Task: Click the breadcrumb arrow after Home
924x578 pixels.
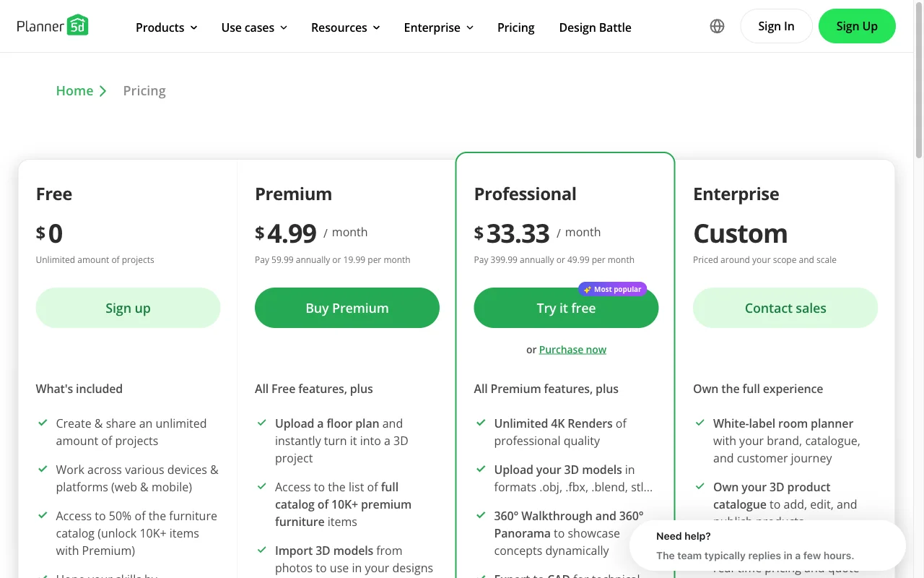Action: (x=103, y=91)
